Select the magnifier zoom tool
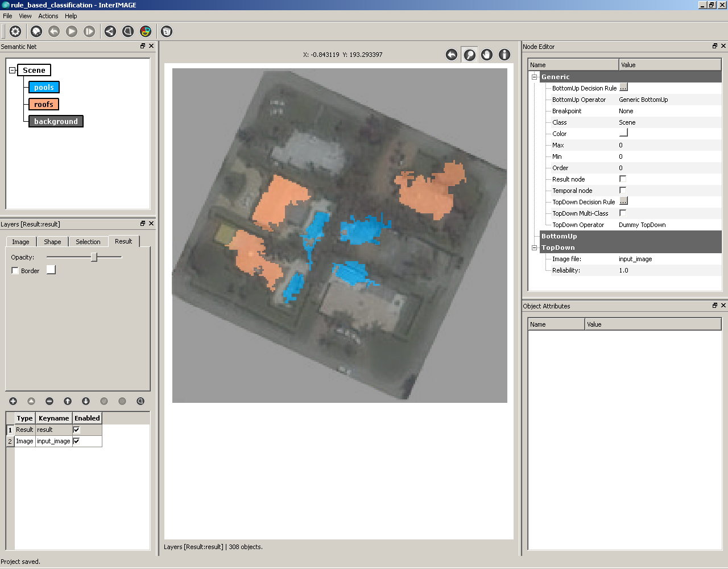The width and height of the screenshot is (728, 569). pyautogui.click(x=469, y=55)
